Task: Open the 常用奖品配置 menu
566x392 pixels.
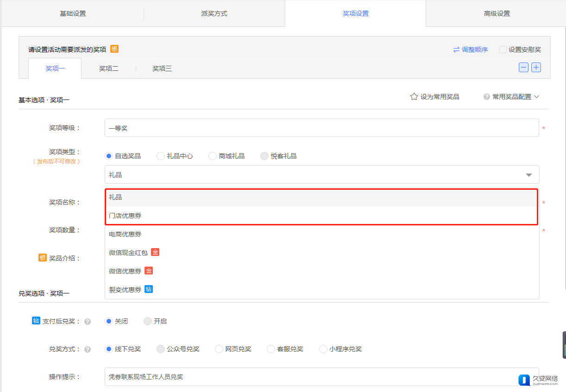Action: point(512,97)
